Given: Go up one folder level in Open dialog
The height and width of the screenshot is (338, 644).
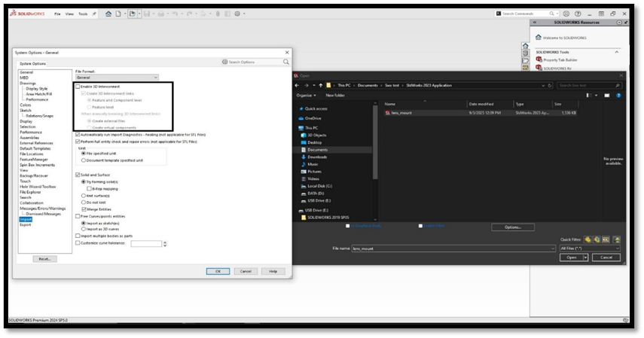Looking at the screenshot, I should [321, 85].
